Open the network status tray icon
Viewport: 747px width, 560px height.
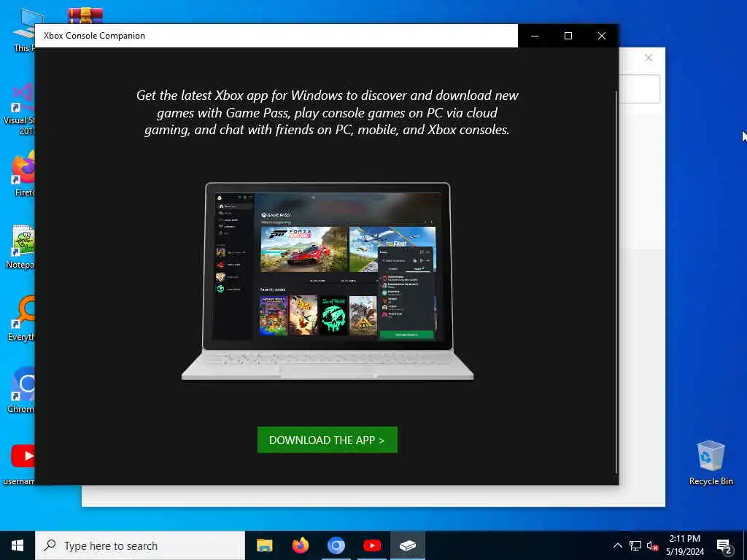[x=635, y=545]
